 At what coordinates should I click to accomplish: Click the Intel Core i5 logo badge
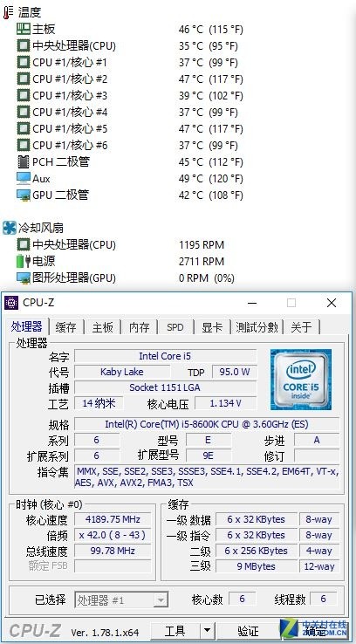point(301,379)
